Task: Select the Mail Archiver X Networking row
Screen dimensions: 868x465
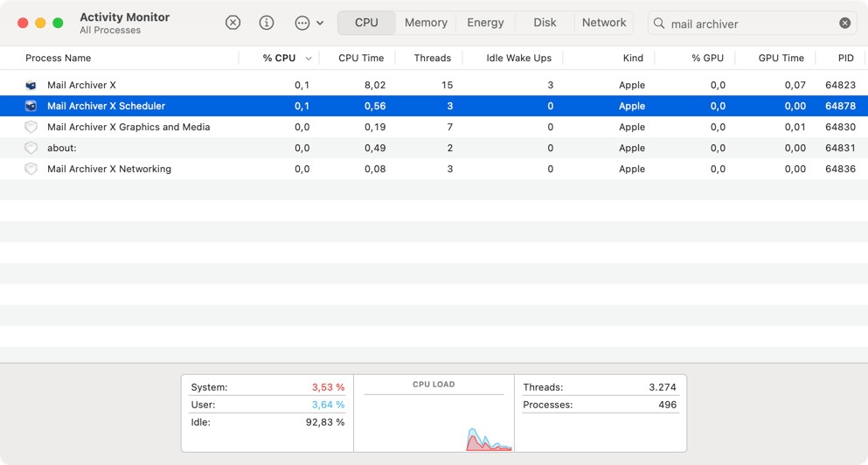Action: 434,169
